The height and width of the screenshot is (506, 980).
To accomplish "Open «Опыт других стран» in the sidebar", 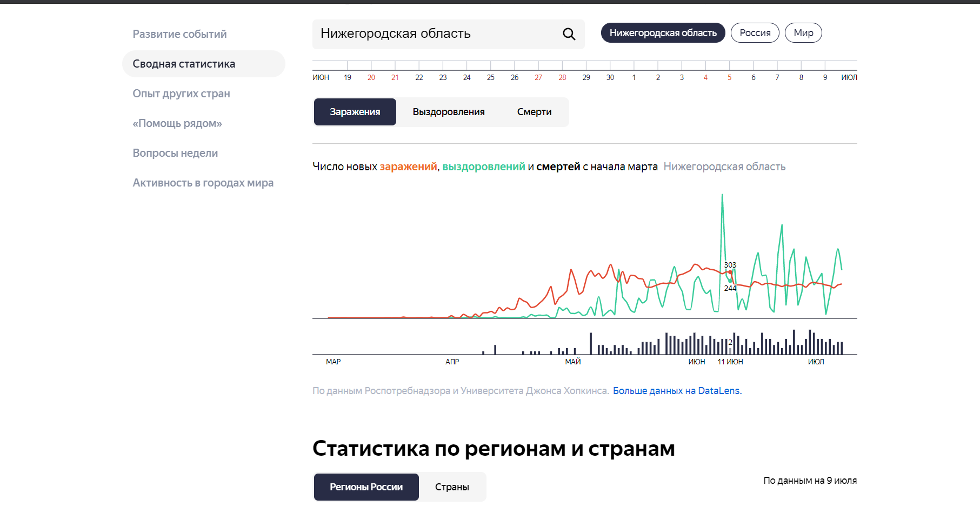I will coord(181,93).
